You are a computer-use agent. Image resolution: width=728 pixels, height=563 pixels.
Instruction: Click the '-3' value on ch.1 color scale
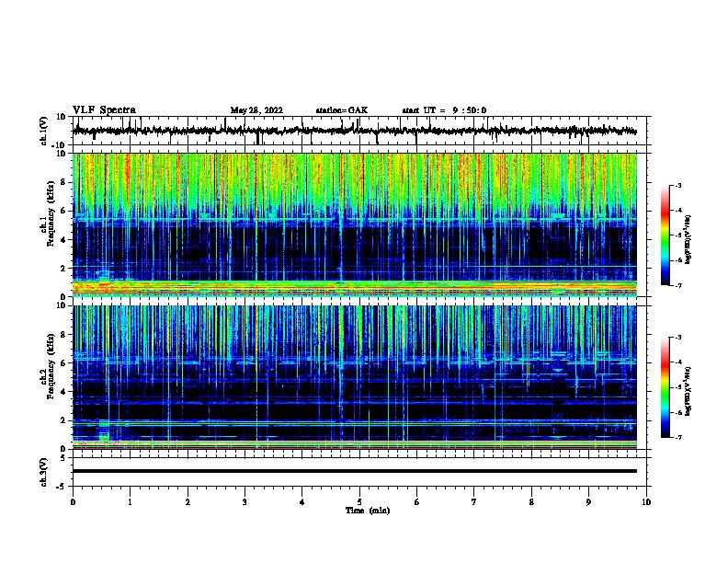(678, 185)
